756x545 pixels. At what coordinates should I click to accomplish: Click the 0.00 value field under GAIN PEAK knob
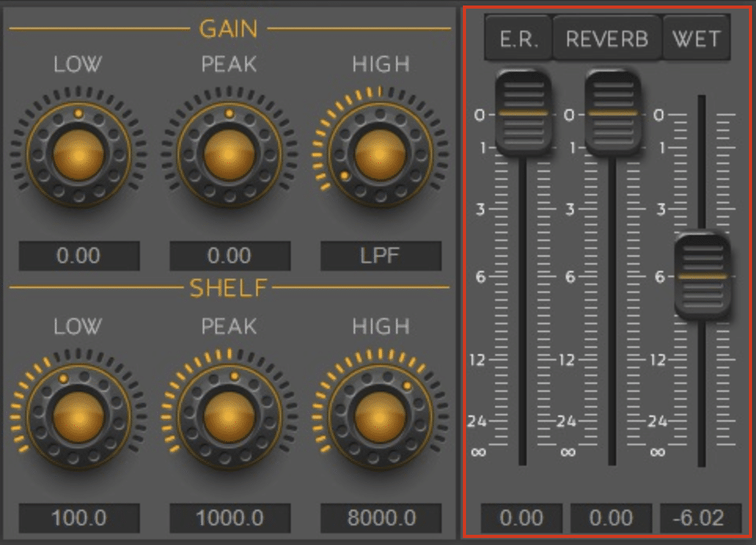[229, 256]
